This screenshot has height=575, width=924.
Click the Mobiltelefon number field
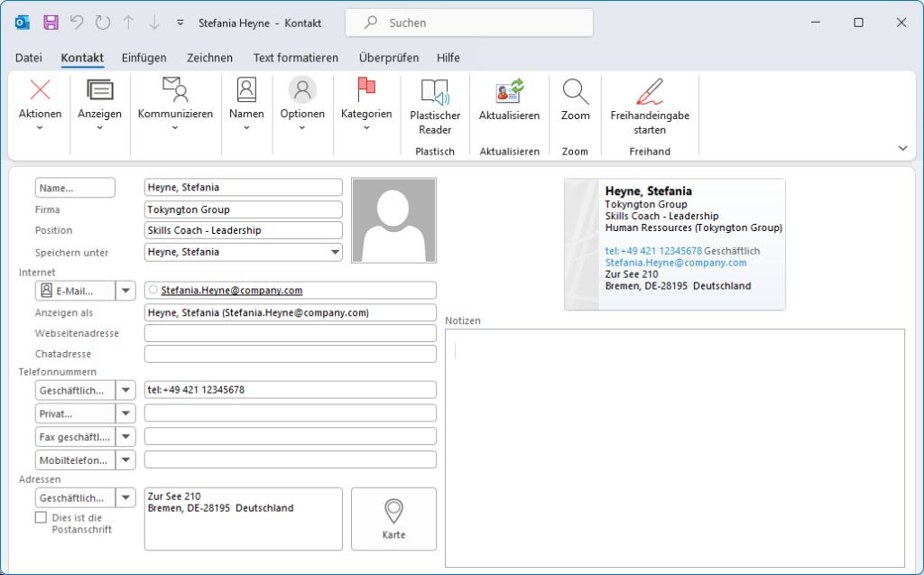click(x=291, y=459)
